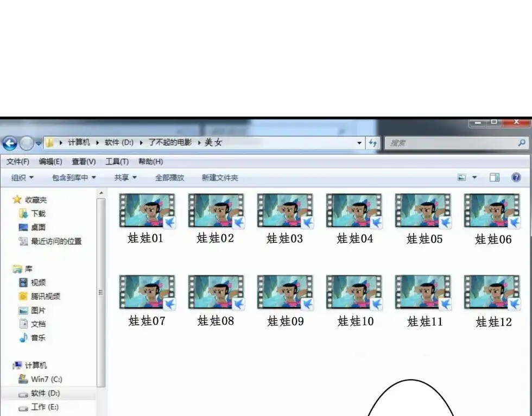Select video file 娃娃10
The image size is (532, 416).
(354, 301)
